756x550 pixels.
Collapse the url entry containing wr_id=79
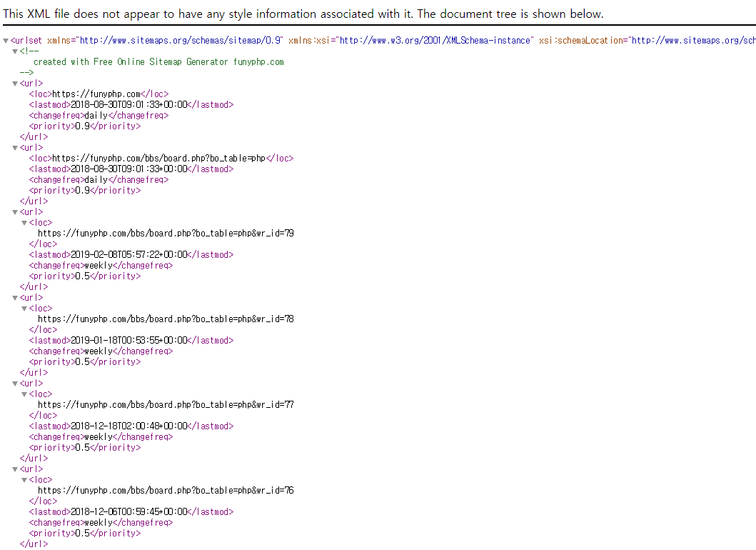15,212
